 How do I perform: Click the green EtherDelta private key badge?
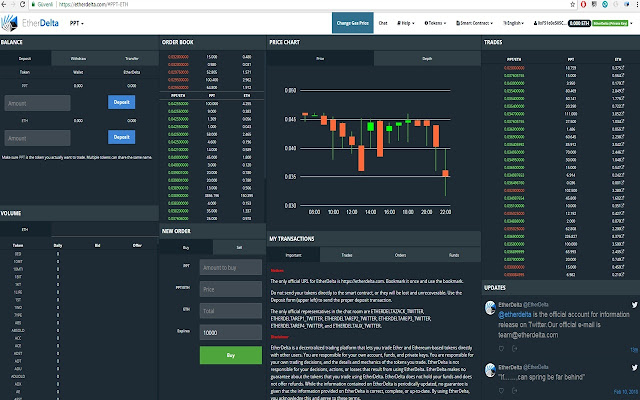coord(611,23)
